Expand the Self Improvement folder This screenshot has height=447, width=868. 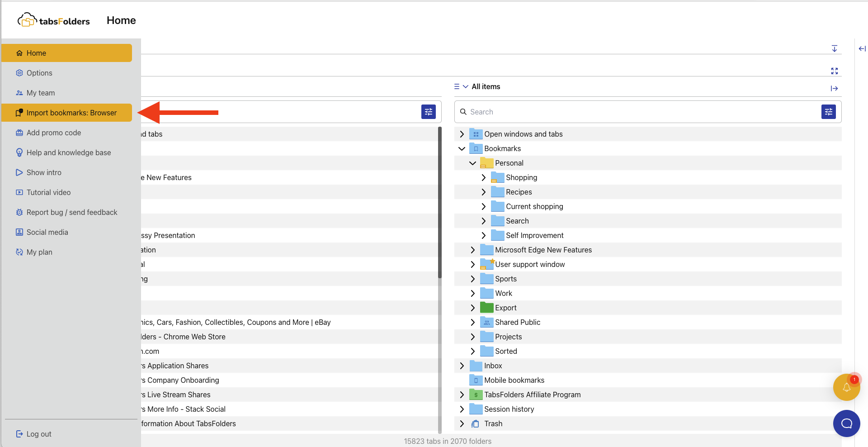483,235
